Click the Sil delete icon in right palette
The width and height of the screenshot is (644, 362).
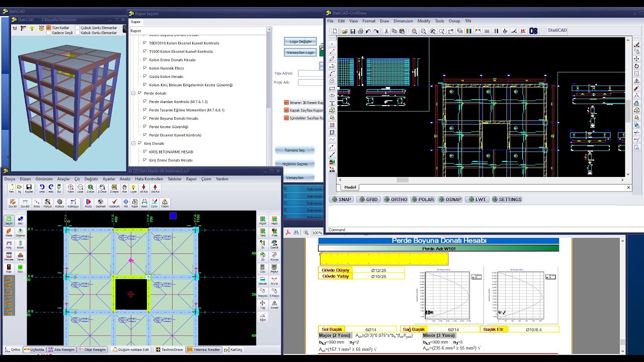pyautogui.click(x=263, y=245)
